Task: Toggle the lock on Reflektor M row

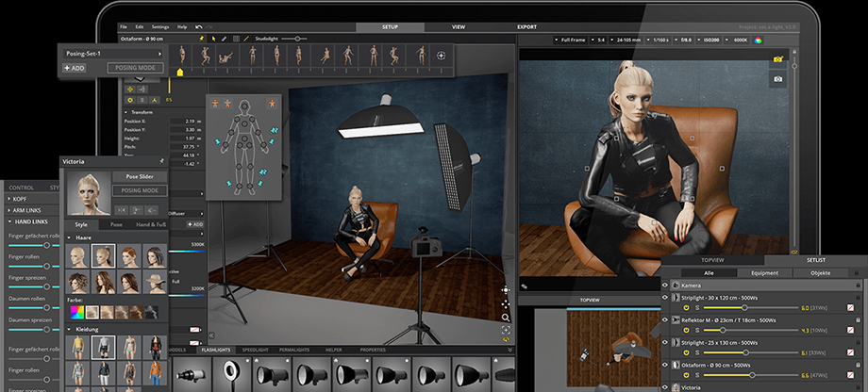Action: (858, 319)
